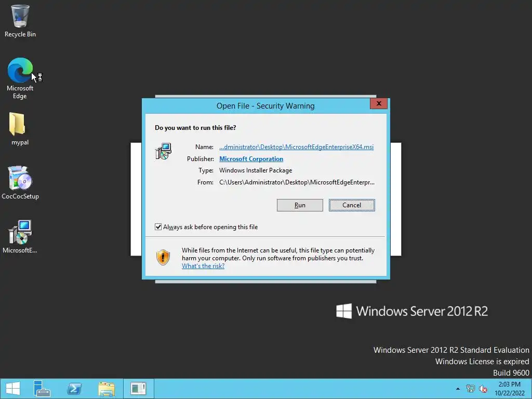Image resolution: width=532 pixels, height=399 pixels.
Task: Launch PowerShell from the taskbar
Action: point(74,389)
